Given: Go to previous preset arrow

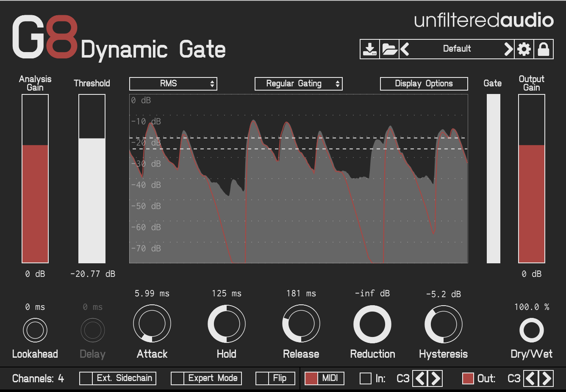Looking at the screenshot, I should [x=405, y=49].
